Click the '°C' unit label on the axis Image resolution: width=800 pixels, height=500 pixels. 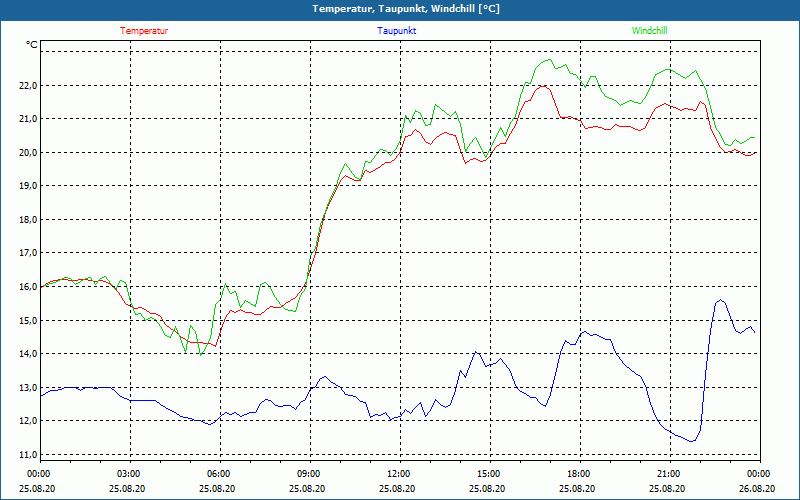pos(32,45)
